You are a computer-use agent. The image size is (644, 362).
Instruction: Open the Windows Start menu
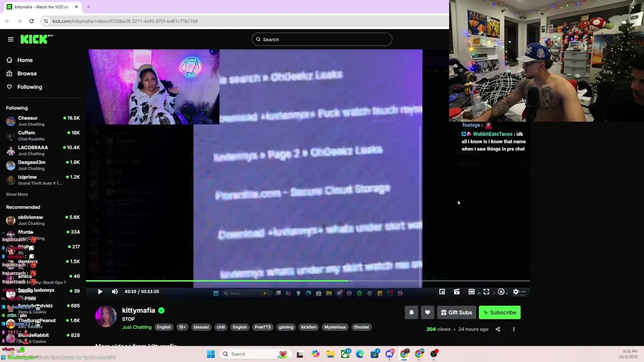211,354
